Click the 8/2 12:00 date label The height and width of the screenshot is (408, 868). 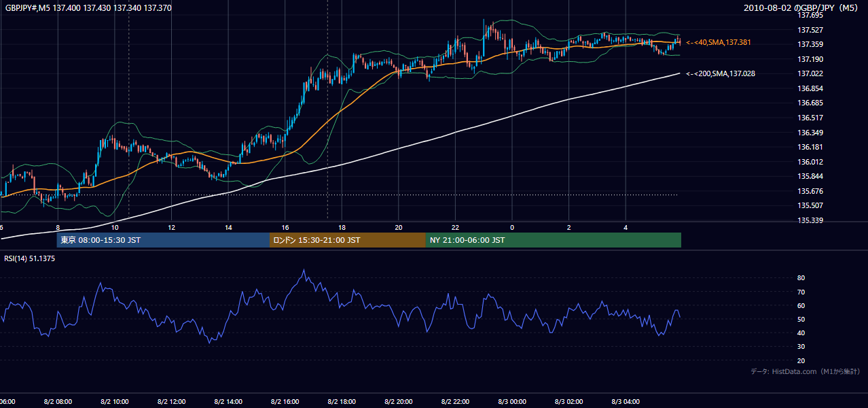pos(171,402)
